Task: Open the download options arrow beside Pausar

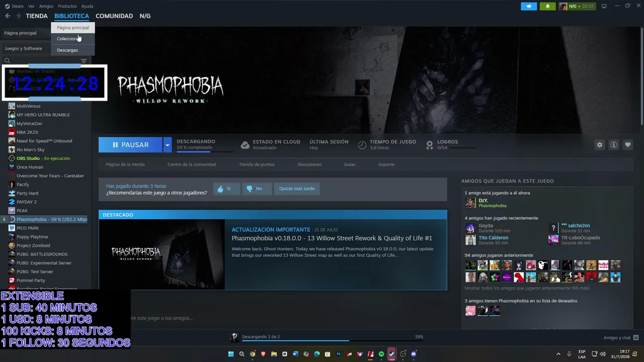Action: pyautogui.click(x=168, y=145)
